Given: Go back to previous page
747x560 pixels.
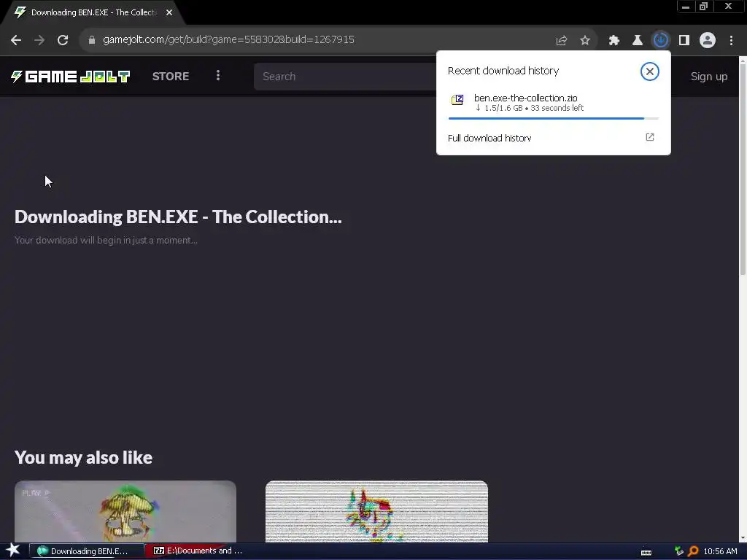Looking at the screenshot, I should 16,40.
